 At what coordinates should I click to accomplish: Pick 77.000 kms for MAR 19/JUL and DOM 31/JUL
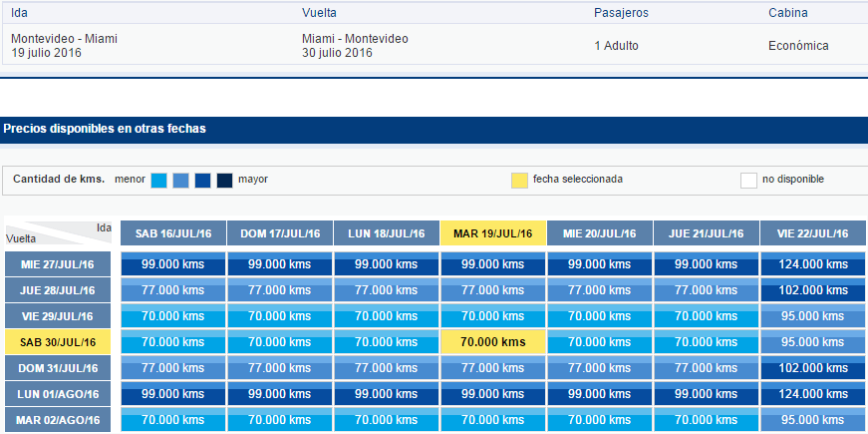point(493,368)
